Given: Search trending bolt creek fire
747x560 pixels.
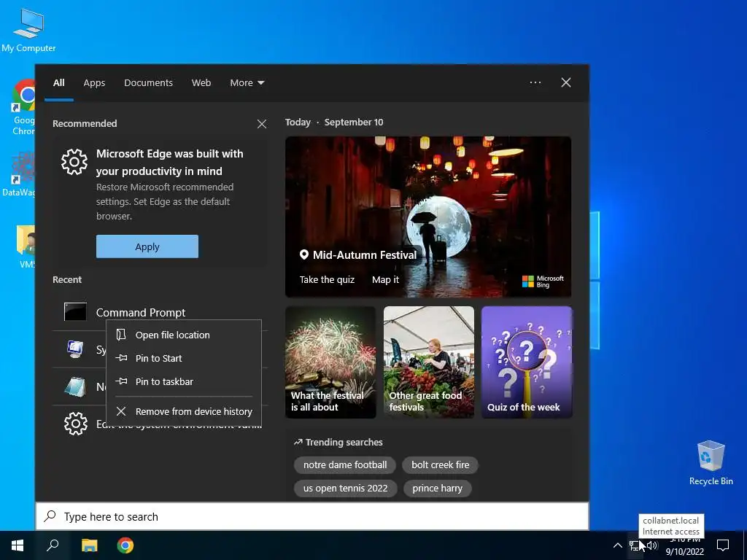Looking at the screenshot, I should point(440,464).
